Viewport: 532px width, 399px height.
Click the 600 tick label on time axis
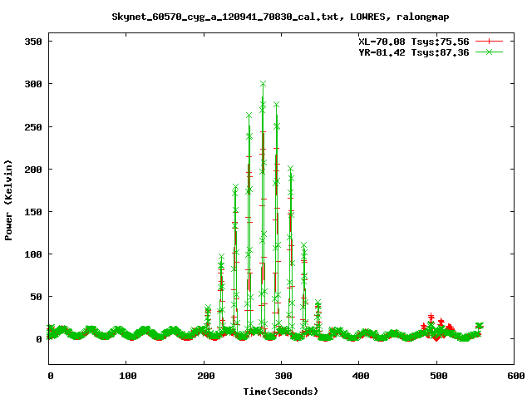pos(516,376)
